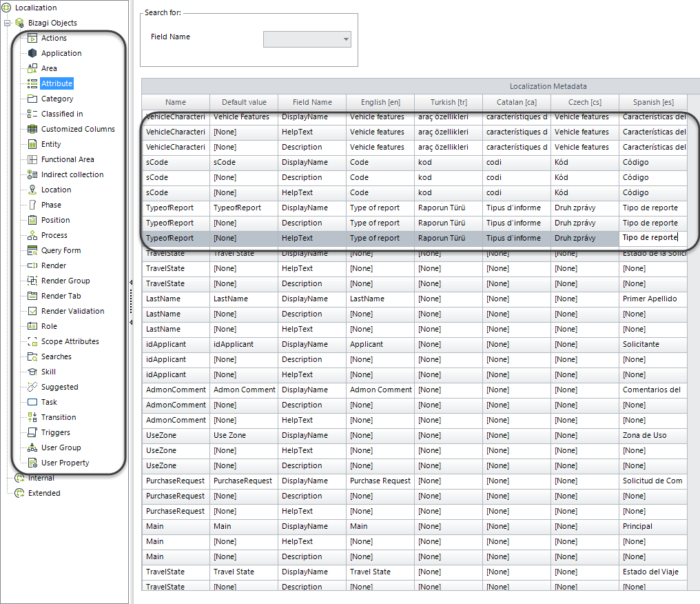Select the Actions icon in the tree
The height and width of the screenshot is (604, 700).
[x=32, y=38]
